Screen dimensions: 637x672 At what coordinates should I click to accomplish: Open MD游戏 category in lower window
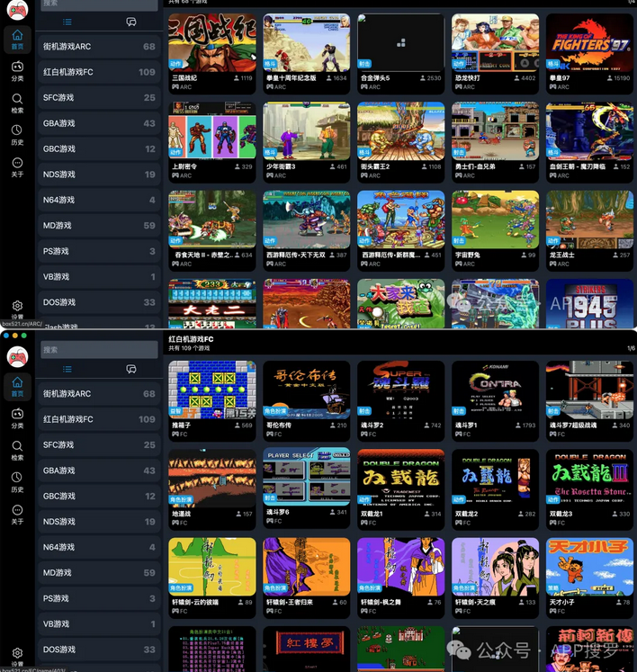99,572
